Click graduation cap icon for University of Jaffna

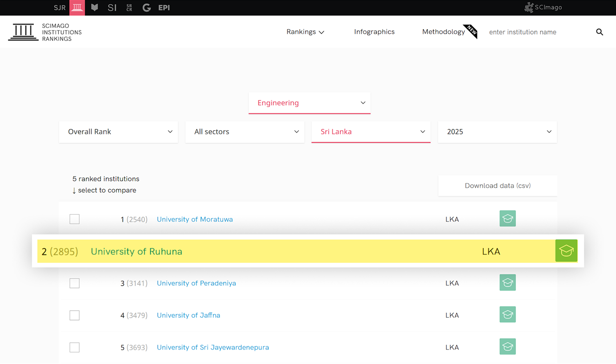[507, 315]
